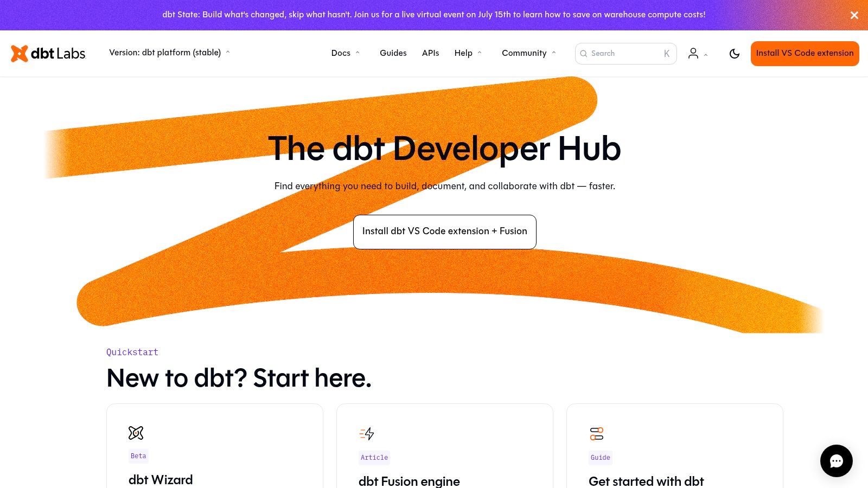The height and width of the screenshot is (488, 868).
Task: Click Install dbt VS Code extension + Fusion
Action: coord(445,232)
